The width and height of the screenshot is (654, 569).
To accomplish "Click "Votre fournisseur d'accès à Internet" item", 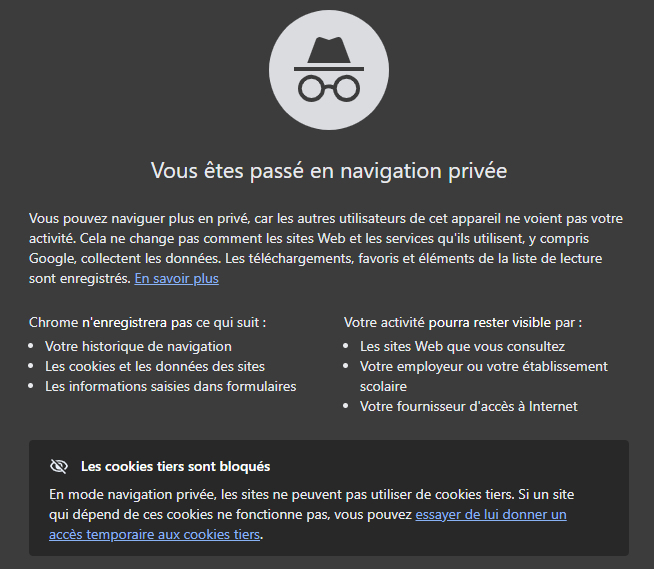I will coord(468,406).
